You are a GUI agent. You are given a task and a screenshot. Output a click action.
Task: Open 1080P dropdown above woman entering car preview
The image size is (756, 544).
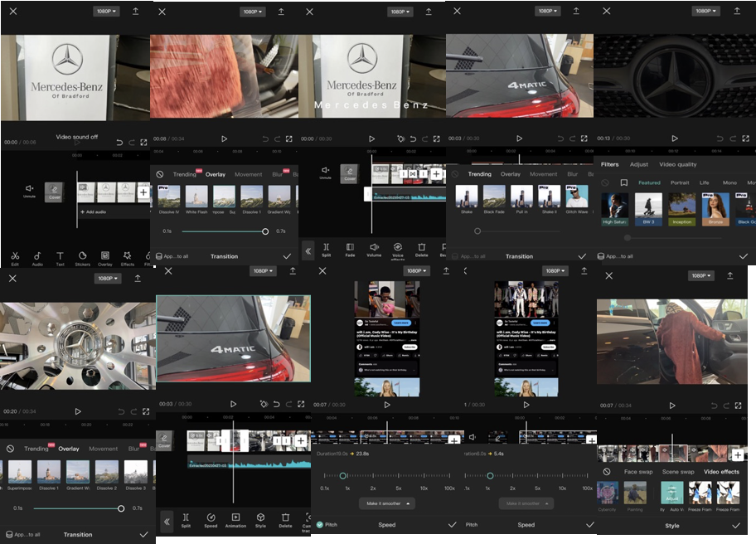[x=700, y=275]
